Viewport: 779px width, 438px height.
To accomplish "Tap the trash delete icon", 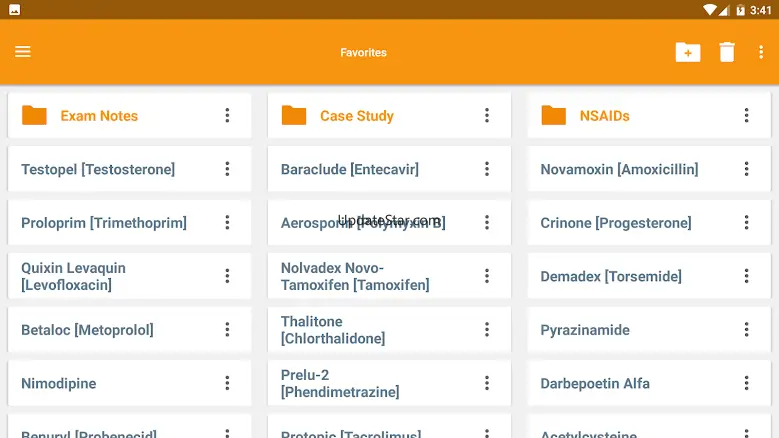I will click(x=727, y=52).
